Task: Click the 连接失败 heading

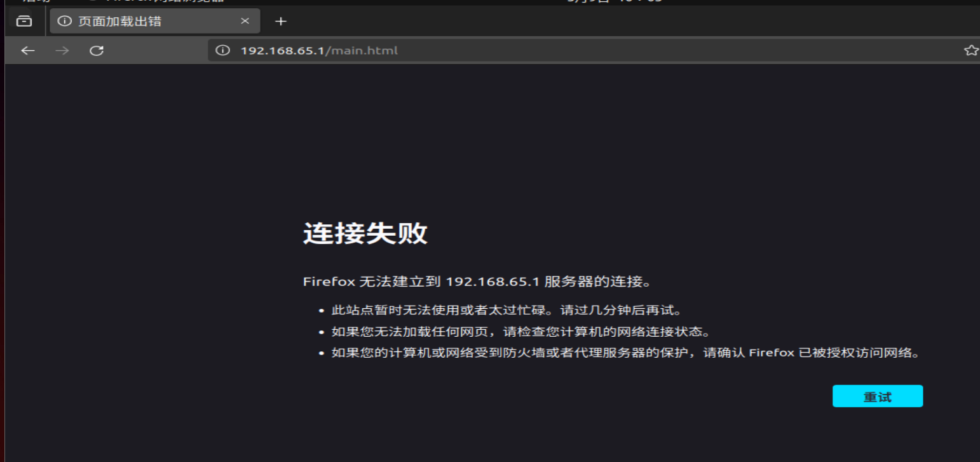Action: coord(365,234)
